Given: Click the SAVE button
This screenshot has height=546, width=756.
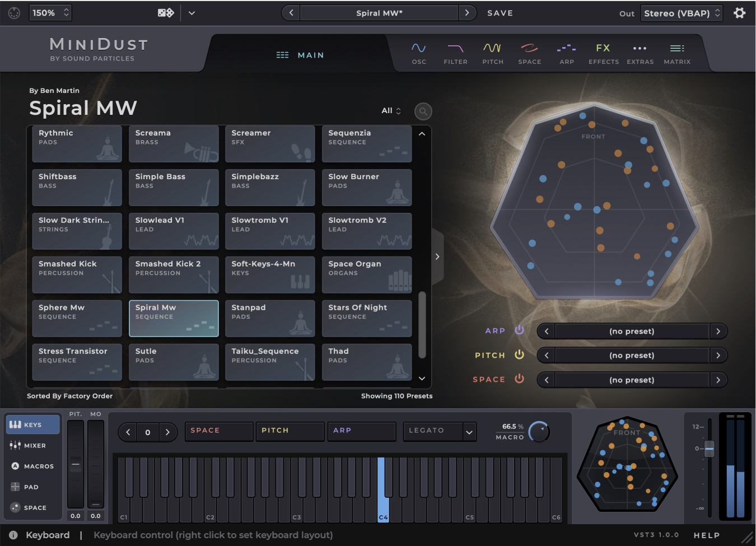Looking at the screenshot, I should [x=500, y=13].
